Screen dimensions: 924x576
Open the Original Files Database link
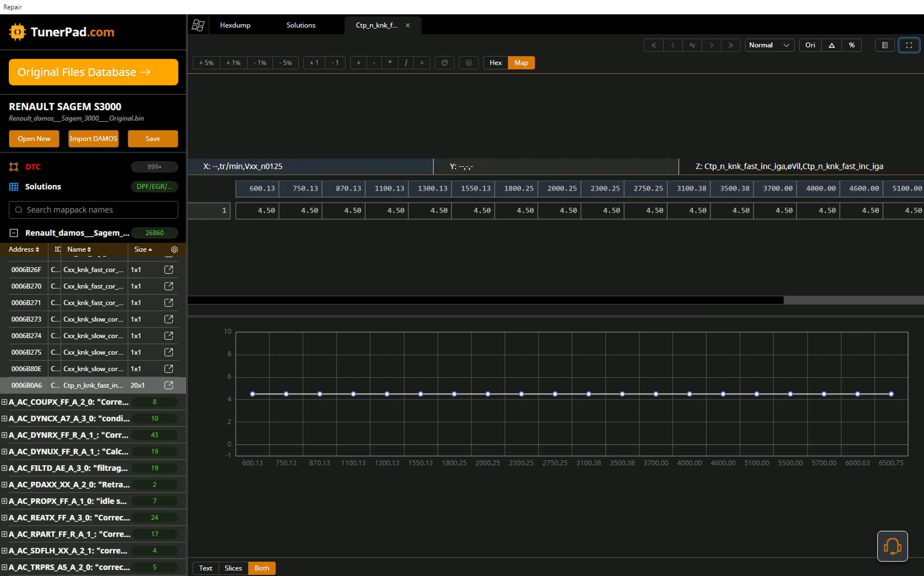(x=93, y=72)
